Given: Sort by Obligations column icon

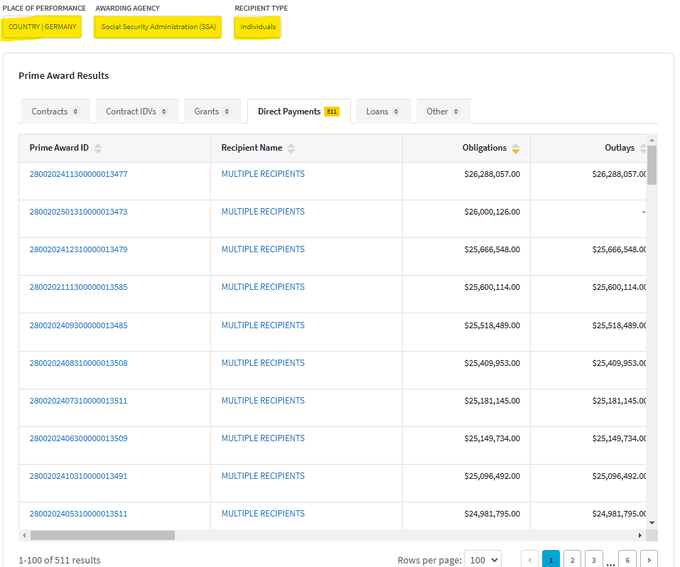Looking at the screenshot, I should coord(516,148).
